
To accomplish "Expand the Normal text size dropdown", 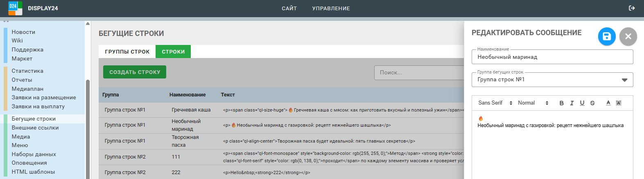I will (x=533, y=103).
